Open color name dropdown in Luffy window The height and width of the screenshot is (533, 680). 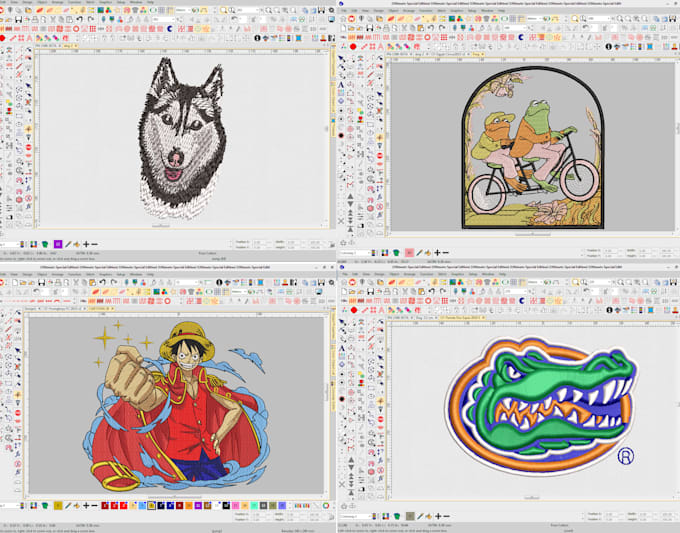10,505
